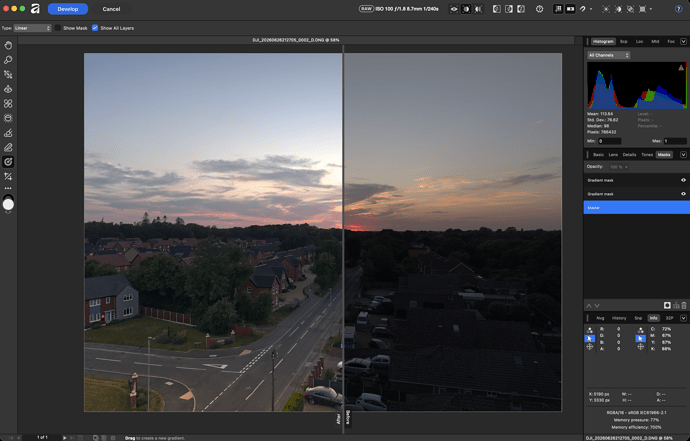Hide the top Gradient mask layer

(x=683, y=180)
